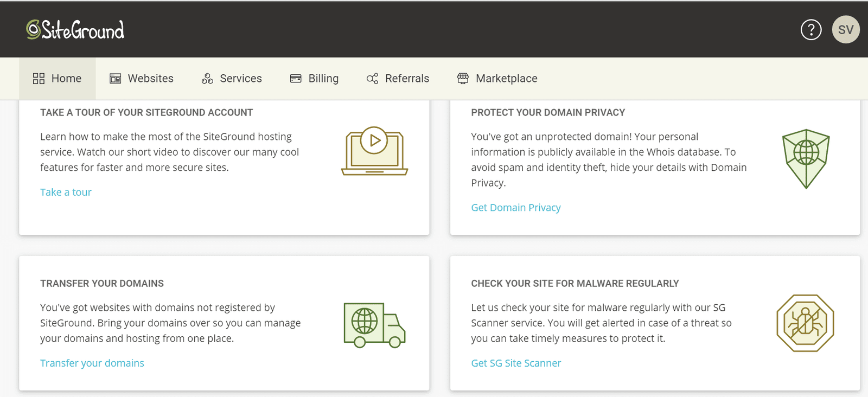Image resolution: width=868 pixels, height=397 pixels.
Task: Click the Transfer your domains link
Action: click(92, 363)
